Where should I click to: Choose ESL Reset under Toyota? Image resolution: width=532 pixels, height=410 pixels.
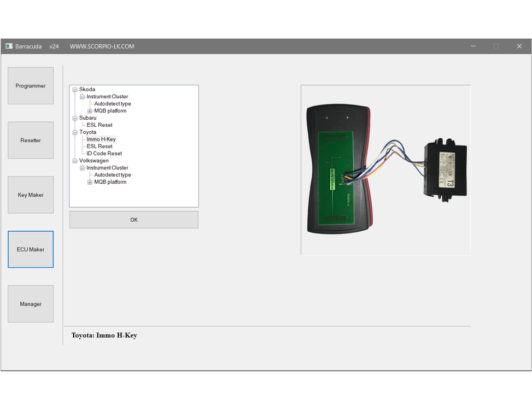point(100,147)
